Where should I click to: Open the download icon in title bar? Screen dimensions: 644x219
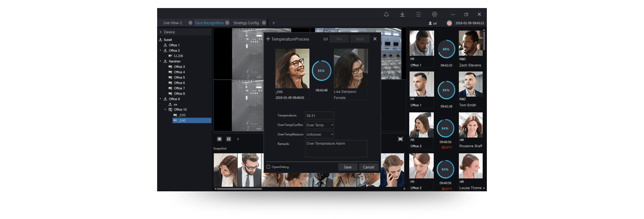(402, 14)
